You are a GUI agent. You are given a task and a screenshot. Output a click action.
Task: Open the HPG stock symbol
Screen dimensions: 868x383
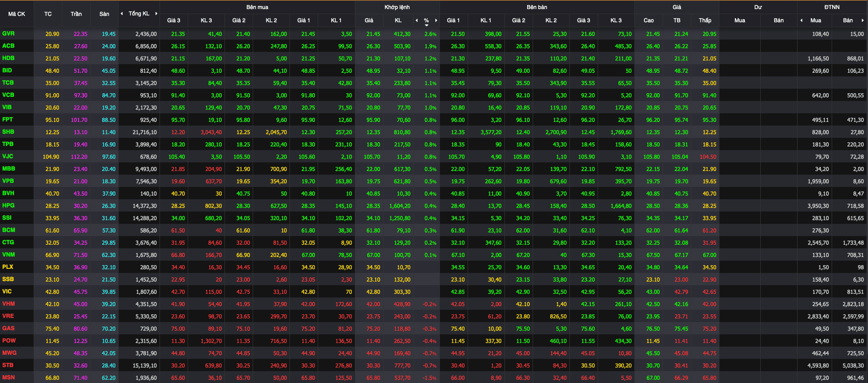pos(8,206)
